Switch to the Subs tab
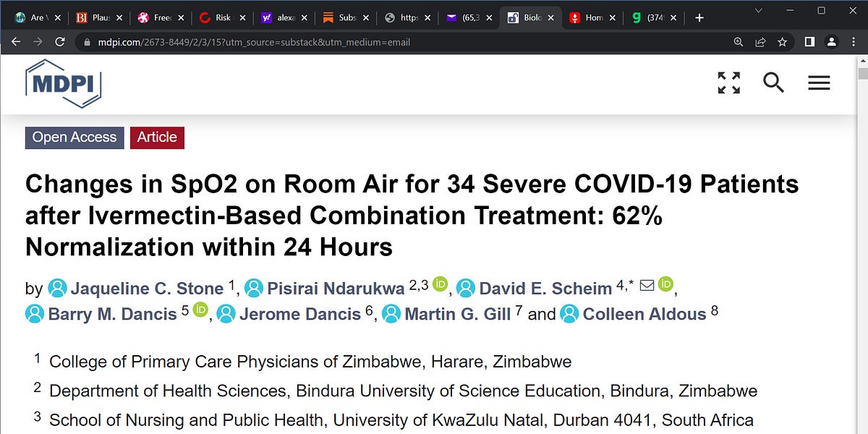Viewport: 868px width, 434px height. click(x=346, y=17)
